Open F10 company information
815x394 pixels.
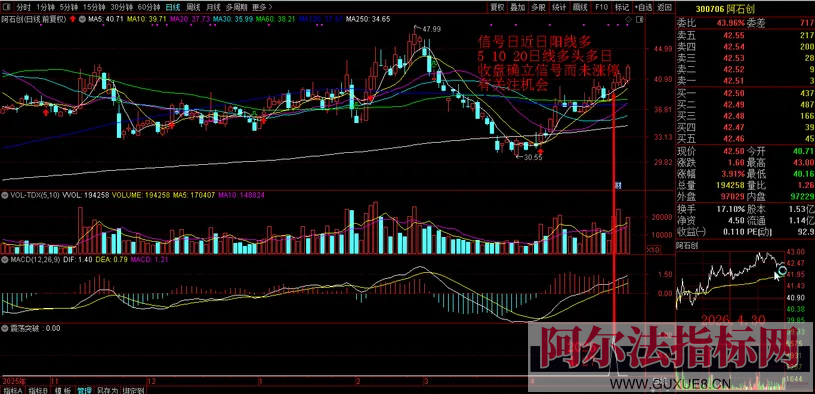pos(601,7)
